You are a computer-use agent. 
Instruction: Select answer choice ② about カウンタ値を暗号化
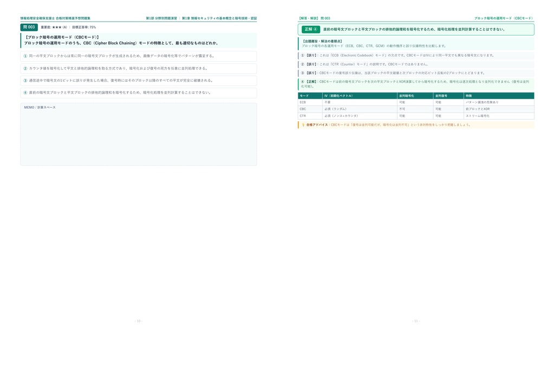point(139,68)
